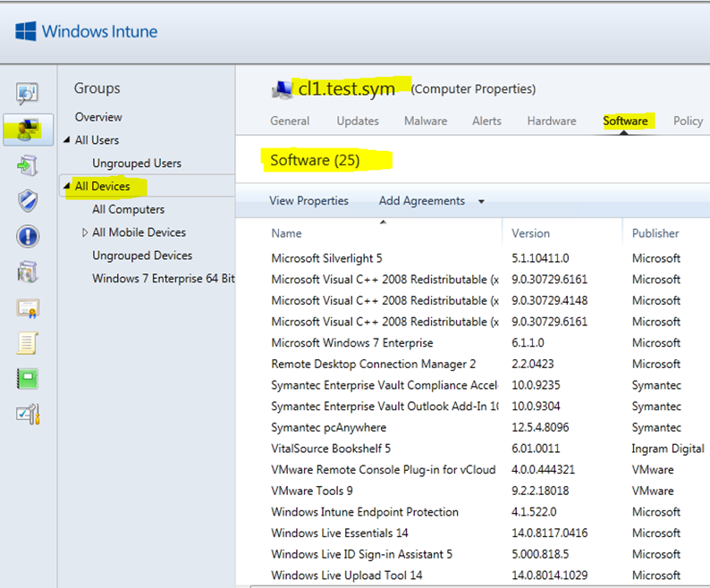Select the Software tab
Viewport: 710px width, 588px height.
tap(625, 121)
